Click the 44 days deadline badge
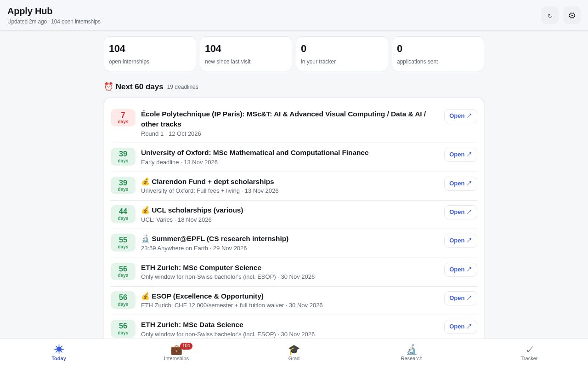This screenshot has height=368, width=588. (x=123, y=214)
